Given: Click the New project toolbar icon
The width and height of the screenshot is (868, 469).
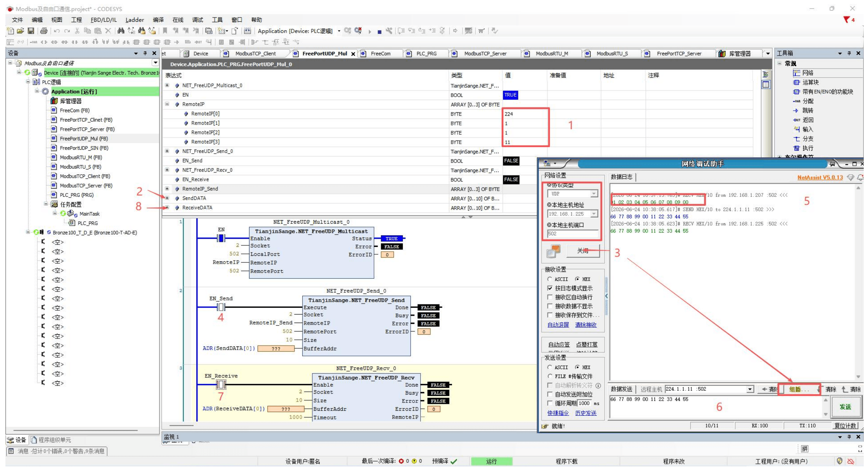Looking at the screenshot, I should coord(10,31).
